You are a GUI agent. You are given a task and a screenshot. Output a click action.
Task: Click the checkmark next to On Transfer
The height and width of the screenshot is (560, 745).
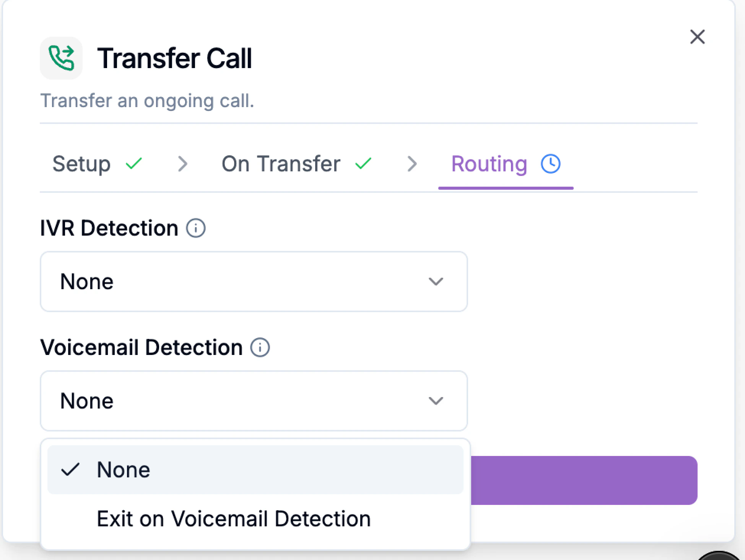coord(363,164)
